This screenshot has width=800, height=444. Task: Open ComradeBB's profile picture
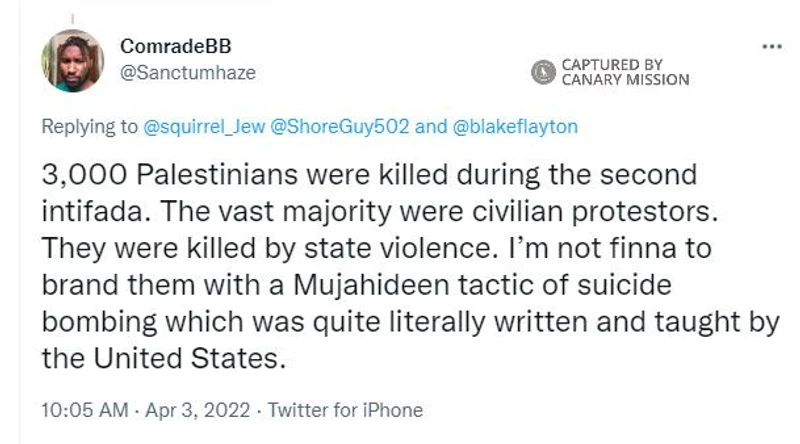click(72, 61)
